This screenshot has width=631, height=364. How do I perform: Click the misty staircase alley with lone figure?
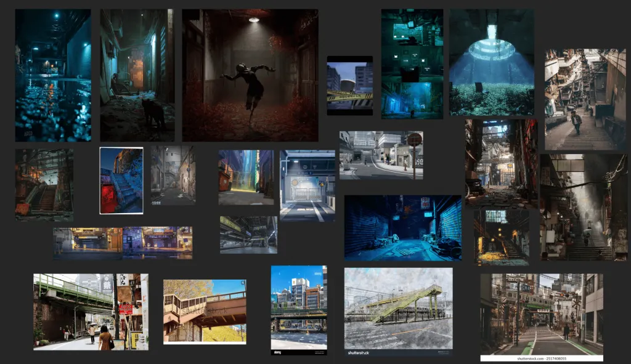583,207
